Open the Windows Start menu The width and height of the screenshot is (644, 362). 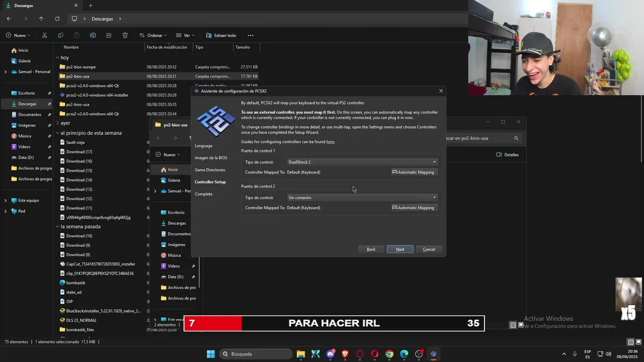(211, 354)
